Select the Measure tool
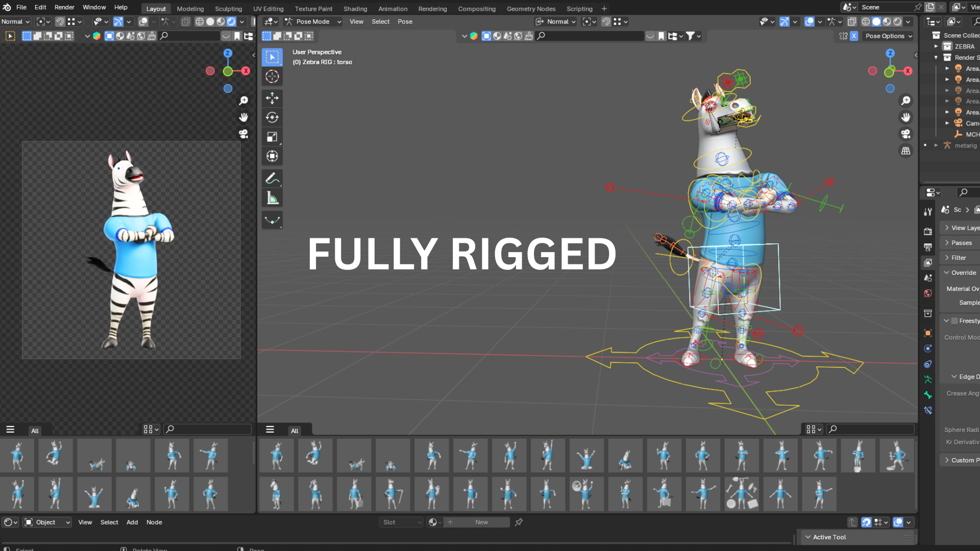Viewport: 980px width, 551px height. (x=272, y=198)
